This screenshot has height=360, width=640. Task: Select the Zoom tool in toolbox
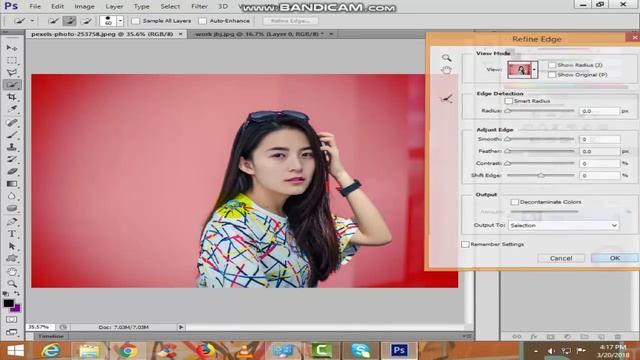pyautogui.click(x=12, y=283)
